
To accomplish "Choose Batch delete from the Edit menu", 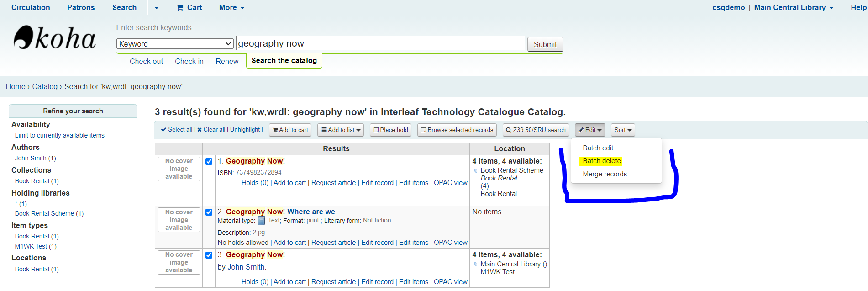I will pyautogui.click(x=602, y=161).
